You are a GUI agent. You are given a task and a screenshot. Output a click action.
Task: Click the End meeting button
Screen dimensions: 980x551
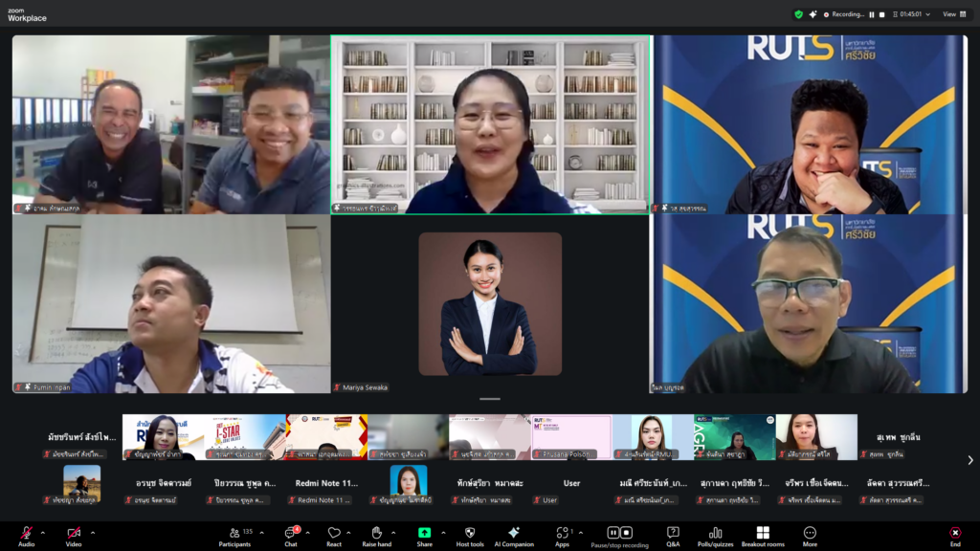tap(954, 534)
